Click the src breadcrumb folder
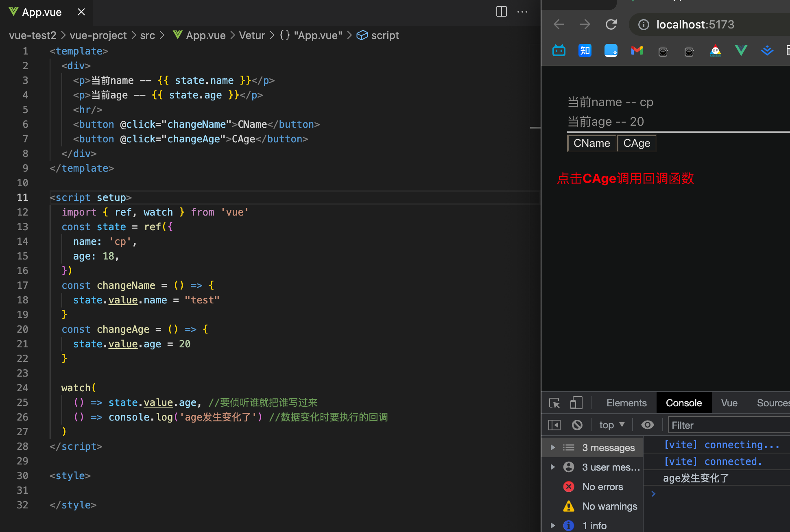Screen dimensions: 790x532 coord(147,35)
